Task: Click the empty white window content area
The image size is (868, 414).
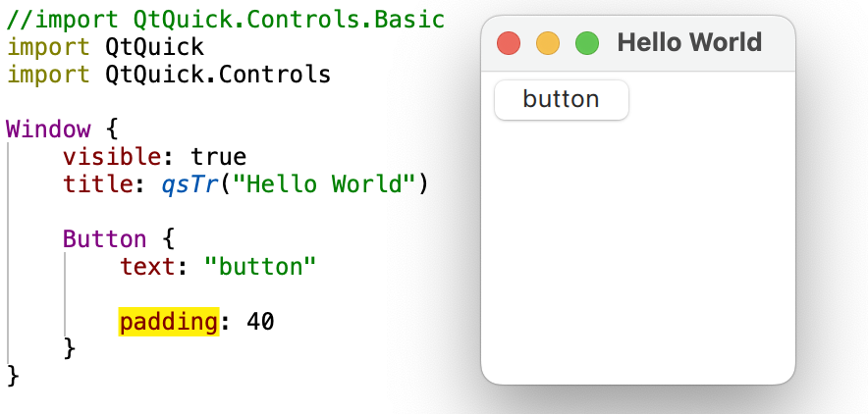Action: pos(637,249)
